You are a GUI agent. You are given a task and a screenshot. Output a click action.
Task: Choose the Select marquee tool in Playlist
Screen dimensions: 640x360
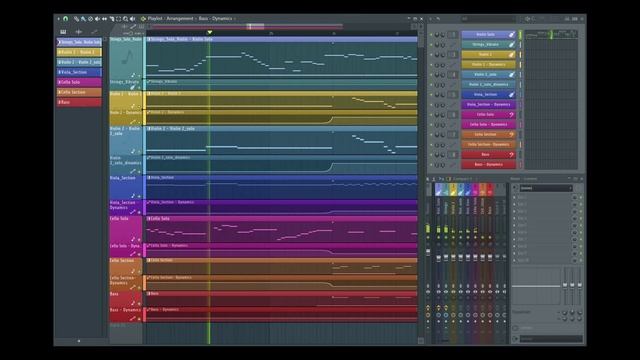pos(118,19)
